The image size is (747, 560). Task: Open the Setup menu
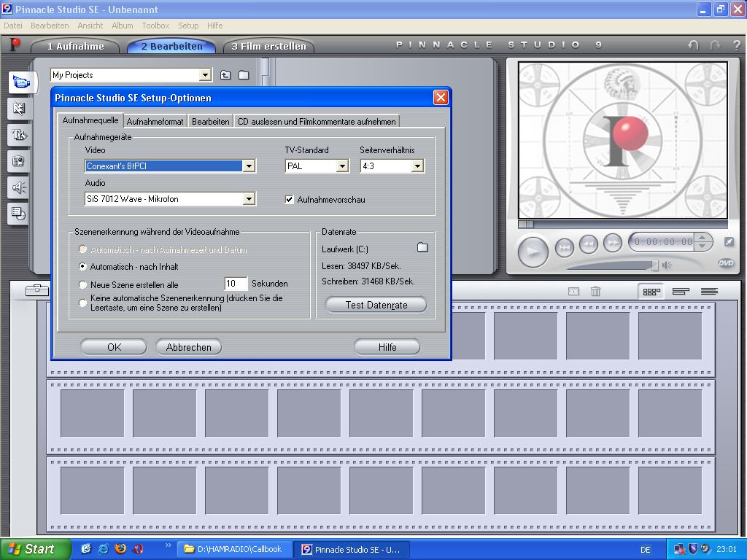pos(188,26)
